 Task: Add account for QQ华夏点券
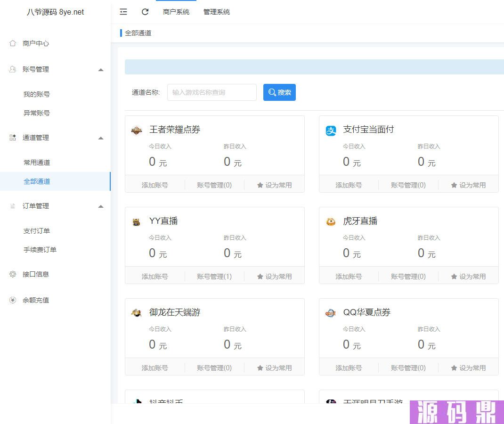[349, 368]
